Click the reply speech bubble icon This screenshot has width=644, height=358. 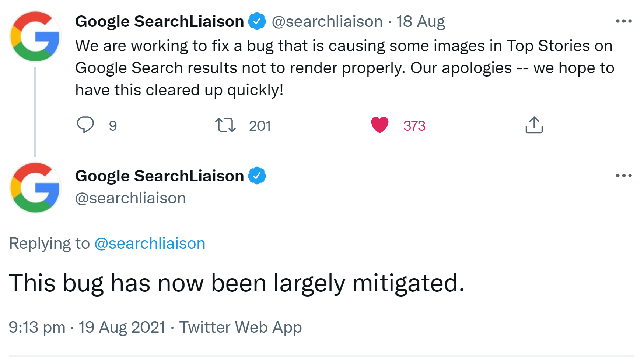85,125
